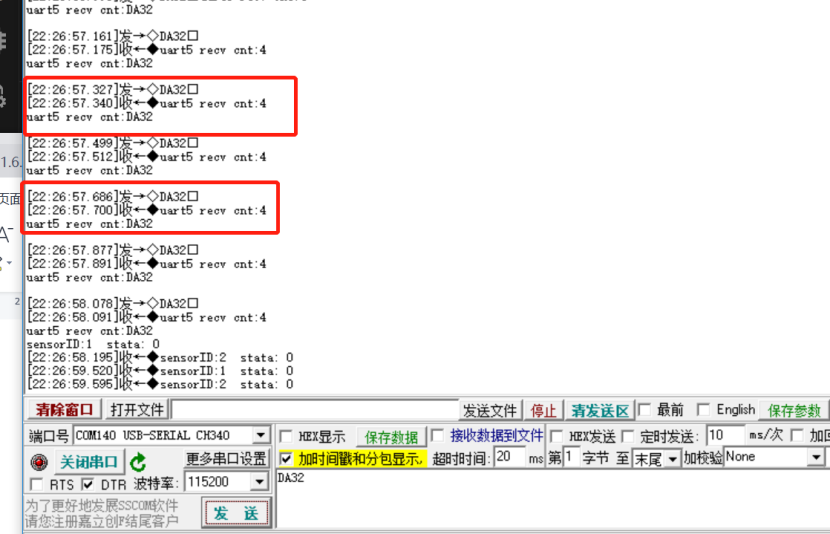Toggle the HEX显示 checkbox

[x=286, y=437]
